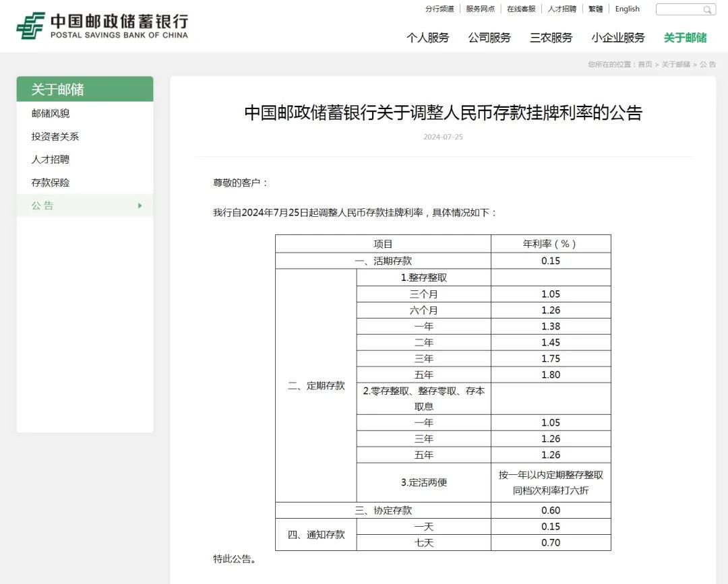Viewport: 728px width, 584px height.
Task: Click the 0.60 rate value
Action: point(551,511)
